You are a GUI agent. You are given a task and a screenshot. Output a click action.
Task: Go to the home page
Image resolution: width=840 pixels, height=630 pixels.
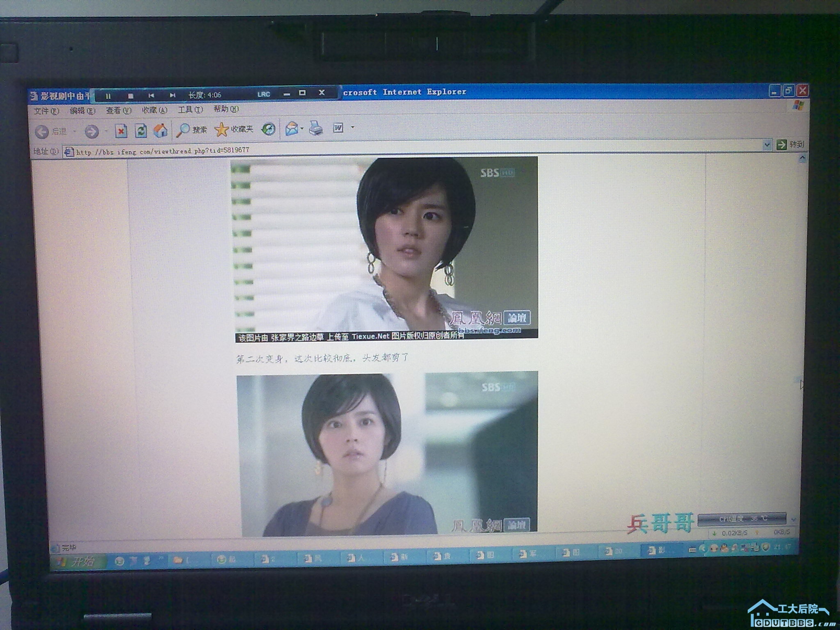(x=160, y=130)
